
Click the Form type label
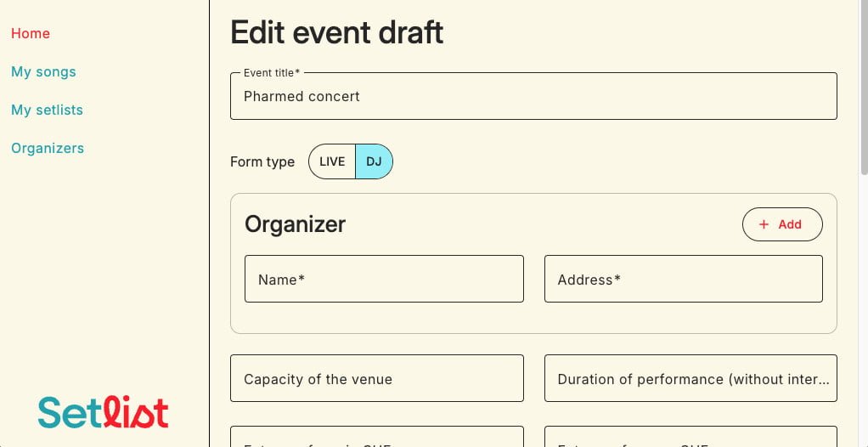coord(262,161)
